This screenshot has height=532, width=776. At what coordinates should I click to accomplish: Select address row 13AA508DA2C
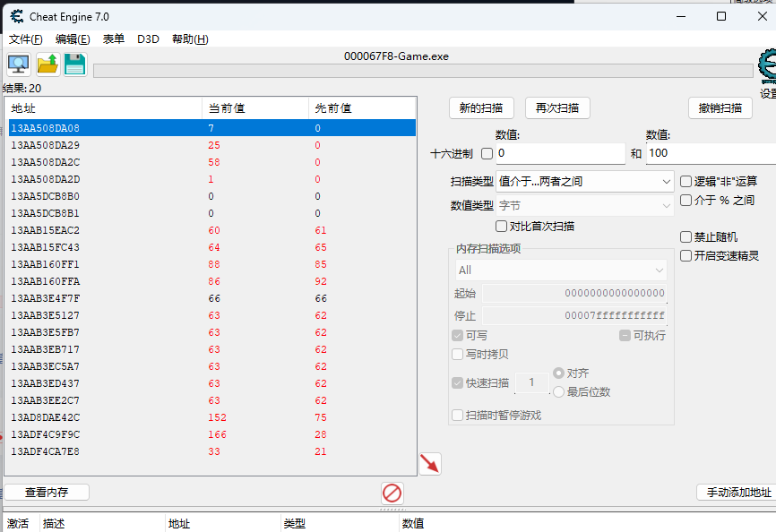[211, 162]
